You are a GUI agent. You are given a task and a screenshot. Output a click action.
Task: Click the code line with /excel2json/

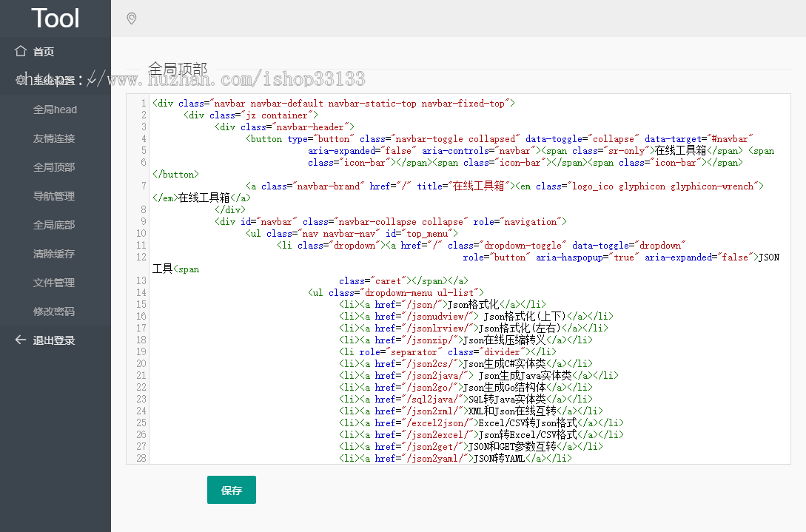tap(481, 422)
